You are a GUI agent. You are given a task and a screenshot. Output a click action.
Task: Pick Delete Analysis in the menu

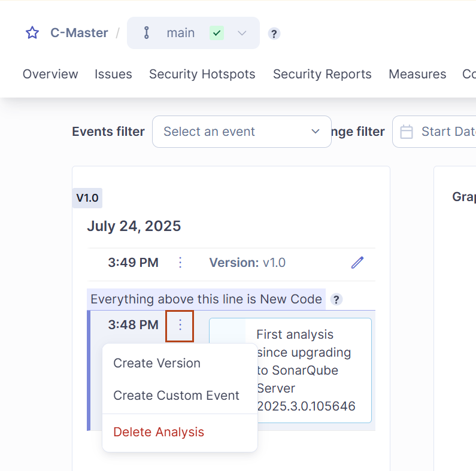pos(159,432)
